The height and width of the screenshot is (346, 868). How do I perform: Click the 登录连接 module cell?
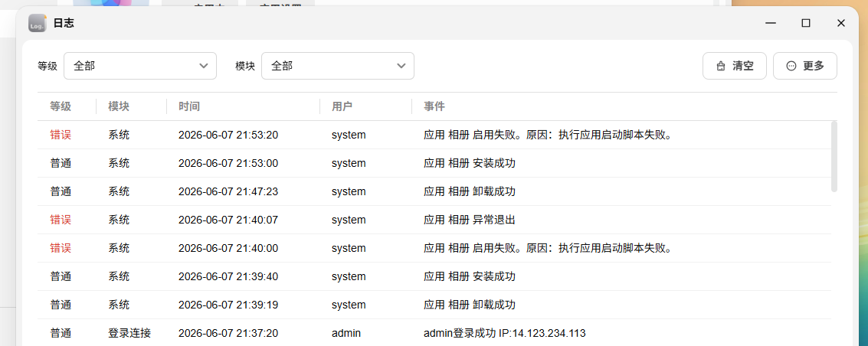(x=129, y=333)
